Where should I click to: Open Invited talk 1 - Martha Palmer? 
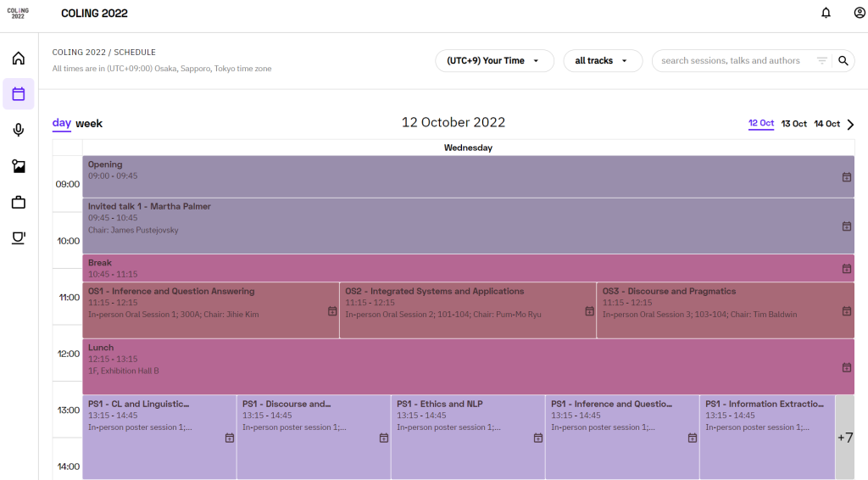tap(468, 226)
